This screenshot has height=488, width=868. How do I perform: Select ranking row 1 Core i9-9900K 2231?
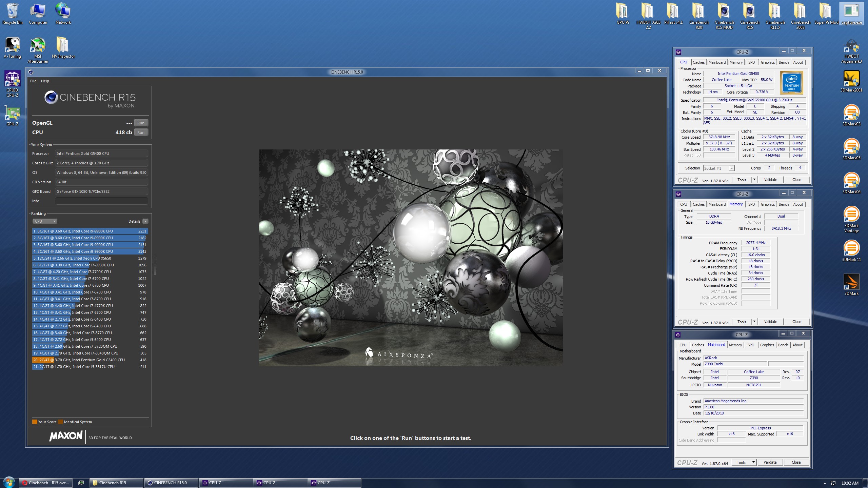(x=90, y=231)
